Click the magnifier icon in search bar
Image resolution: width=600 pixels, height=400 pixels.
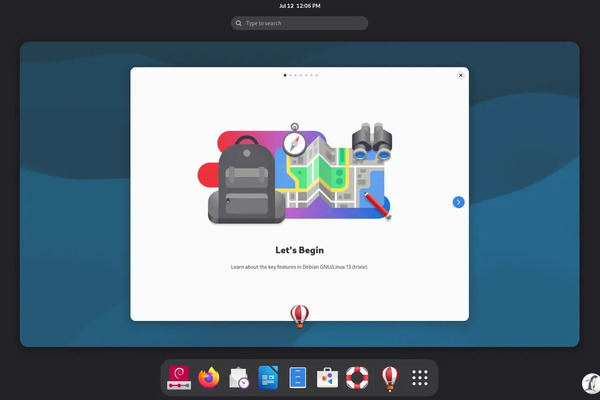point(238,23)
